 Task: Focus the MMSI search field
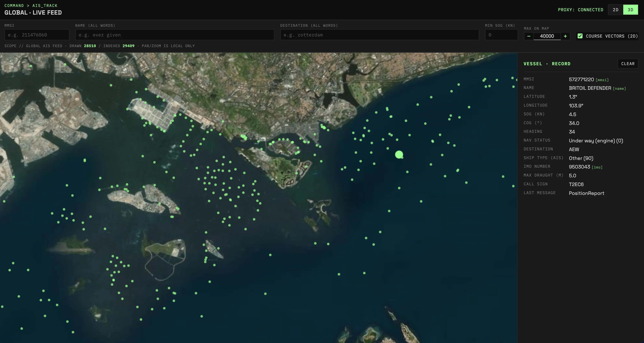(37, 35)
